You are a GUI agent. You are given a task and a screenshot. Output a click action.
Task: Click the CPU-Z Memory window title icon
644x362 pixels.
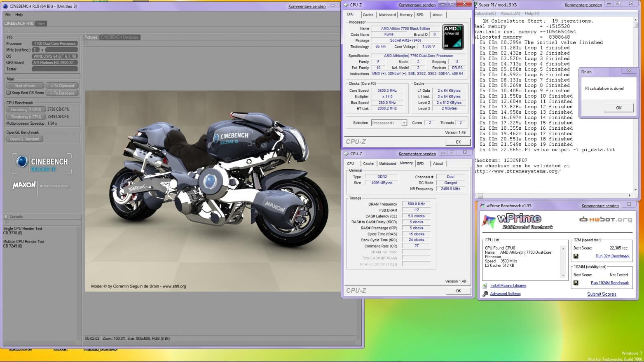click(346, 154)
